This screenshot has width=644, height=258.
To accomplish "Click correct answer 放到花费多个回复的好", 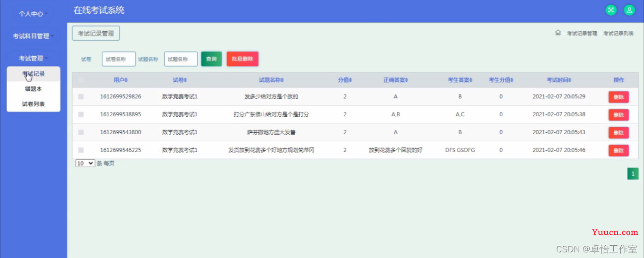I will (396, 150).
